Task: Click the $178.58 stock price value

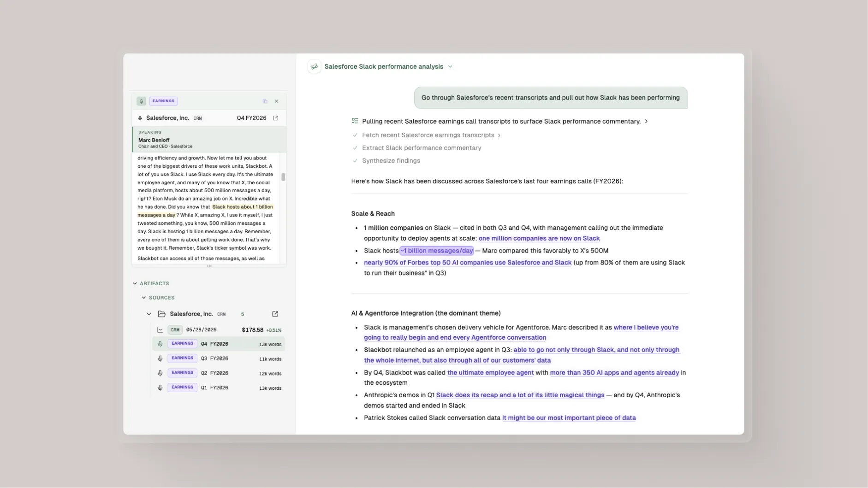Action: pos(252,330)
